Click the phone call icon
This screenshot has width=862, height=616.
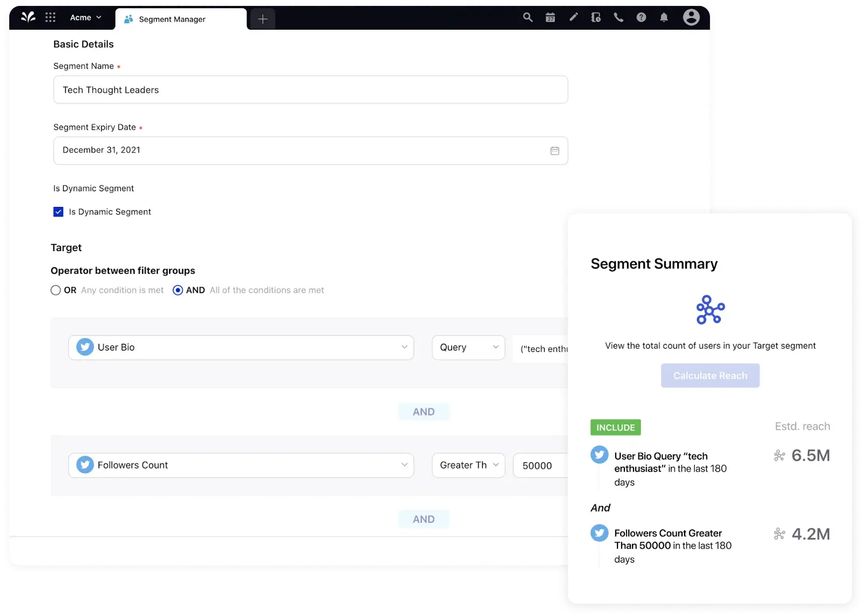click(x=618, y=17)
